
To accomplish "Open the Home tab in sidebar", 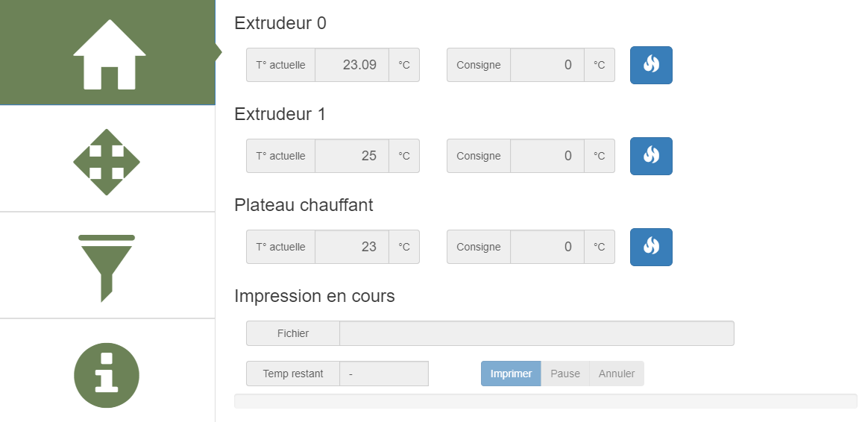I will (109, 54).
